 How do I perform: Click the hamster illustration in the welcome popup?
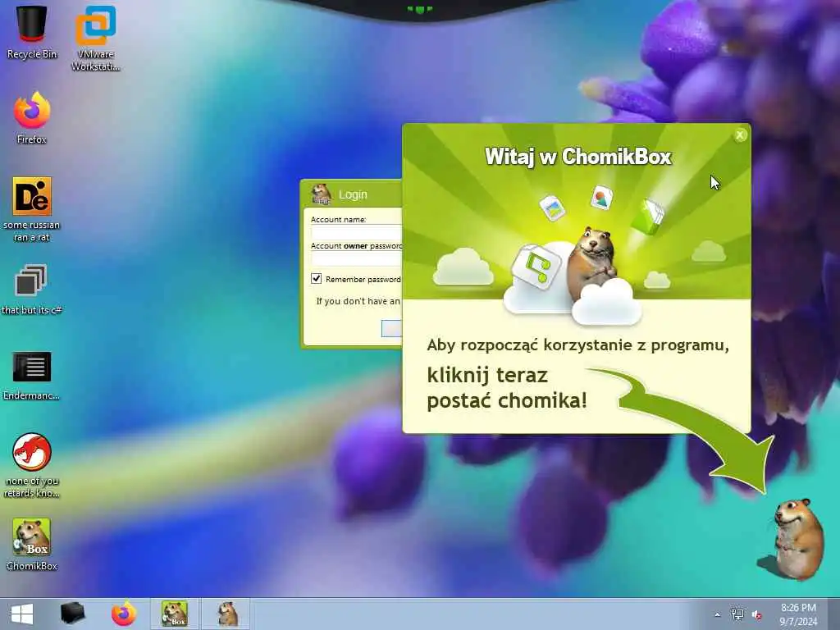(x=593, y=262)
